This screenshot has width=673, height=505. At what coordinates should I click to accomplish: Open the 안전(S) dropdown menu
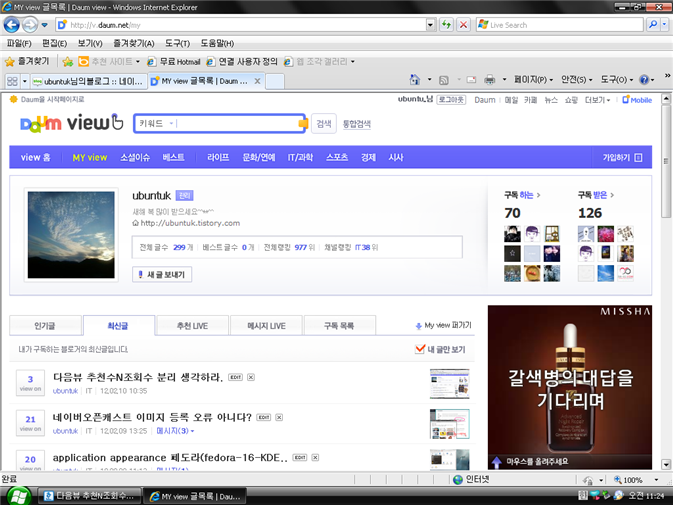(x=576, y=80)
